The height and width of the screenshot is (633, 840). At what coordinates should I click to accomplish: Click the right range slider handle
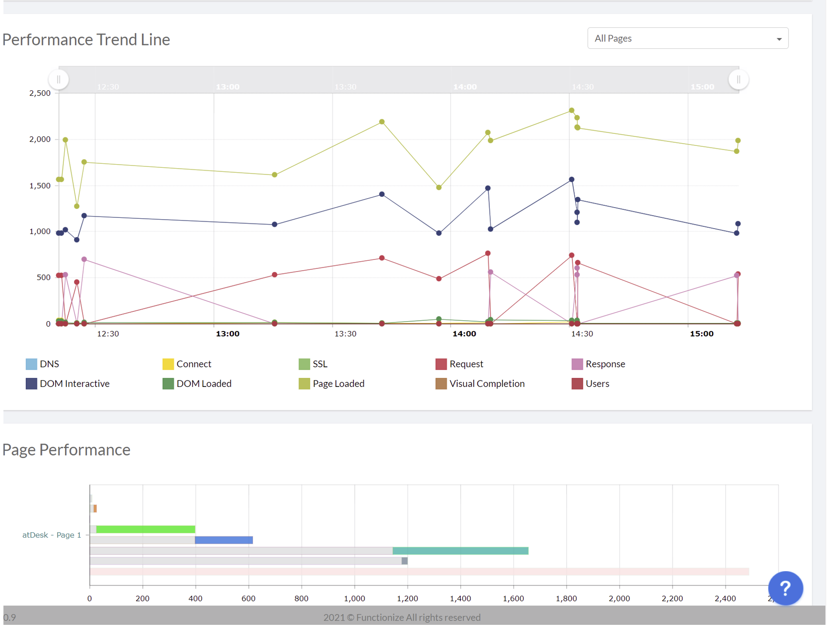point(738,79)
